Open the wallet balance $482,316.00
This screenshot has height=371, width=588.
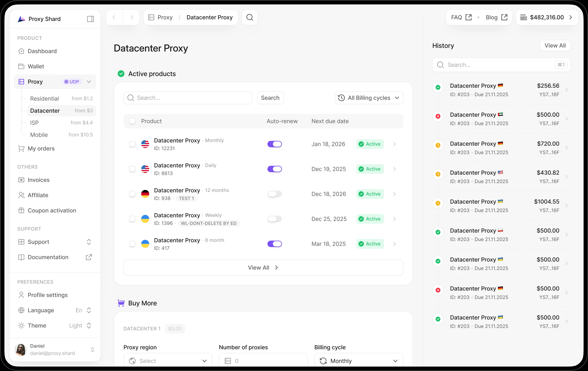547,17
